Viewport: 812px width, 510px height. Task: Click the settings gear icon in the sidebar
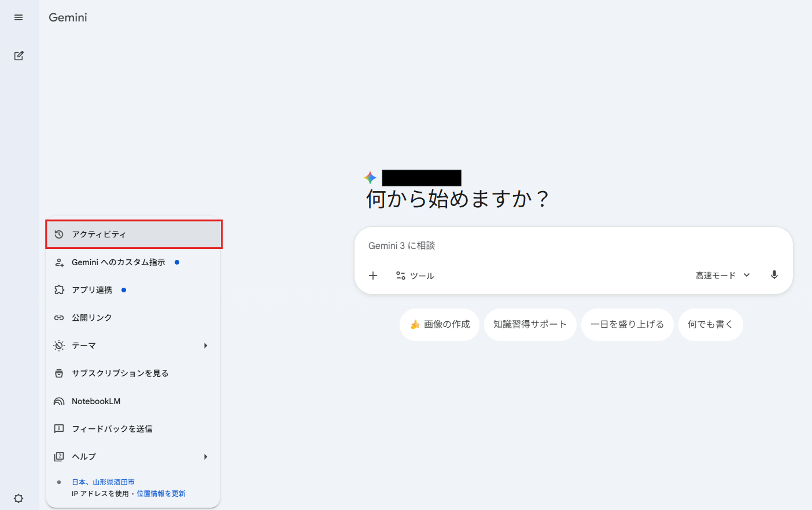coord(19,498)
